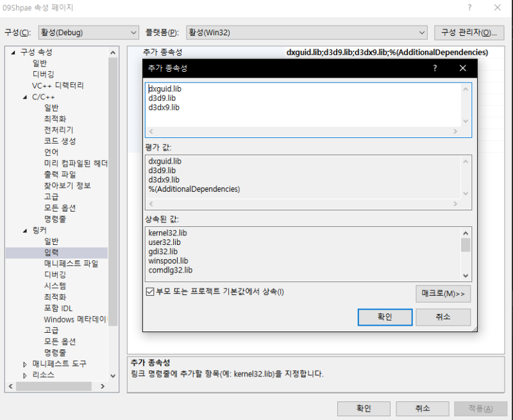Click help icon in 추가 종속성 dialog
513x420 pixels.
click(435, 68)
